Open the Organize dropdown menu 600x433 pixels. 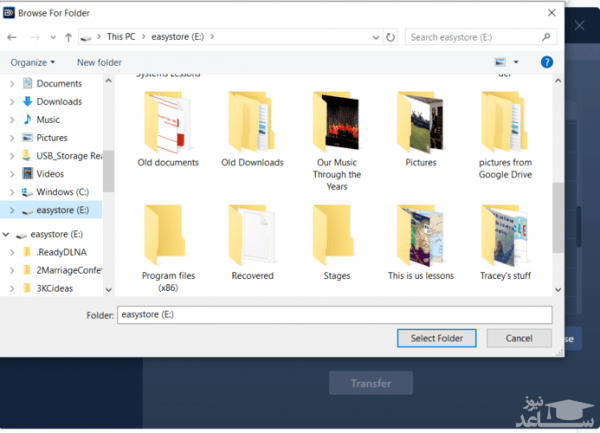(33, 62)
